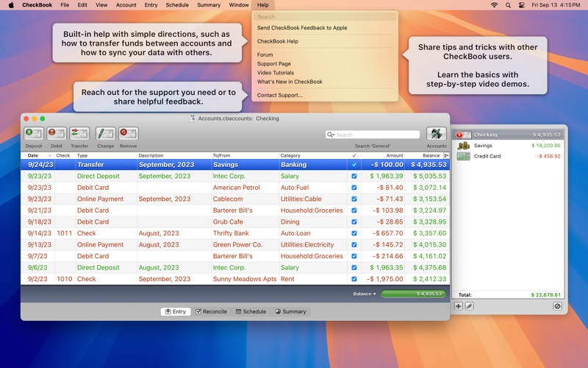The height and width of the screenshot is (368, 588).
Task: Click check number 1011
Action: [64, 233]
